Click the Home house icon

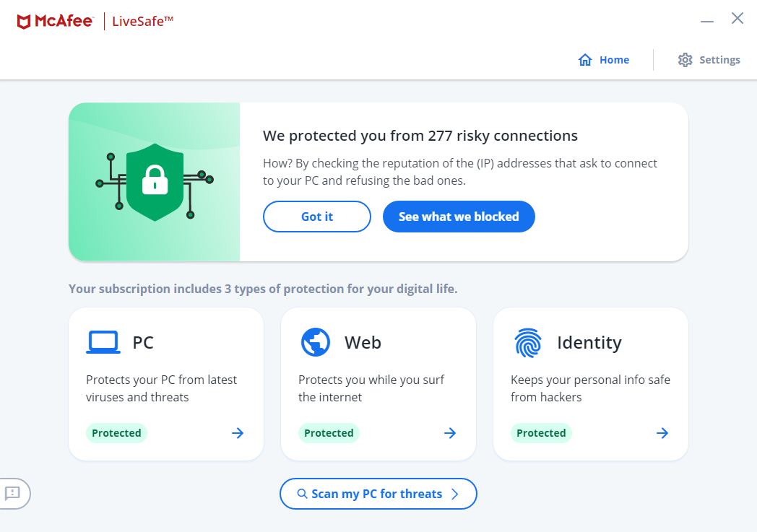pyautogui.click(x=585, y=60)
